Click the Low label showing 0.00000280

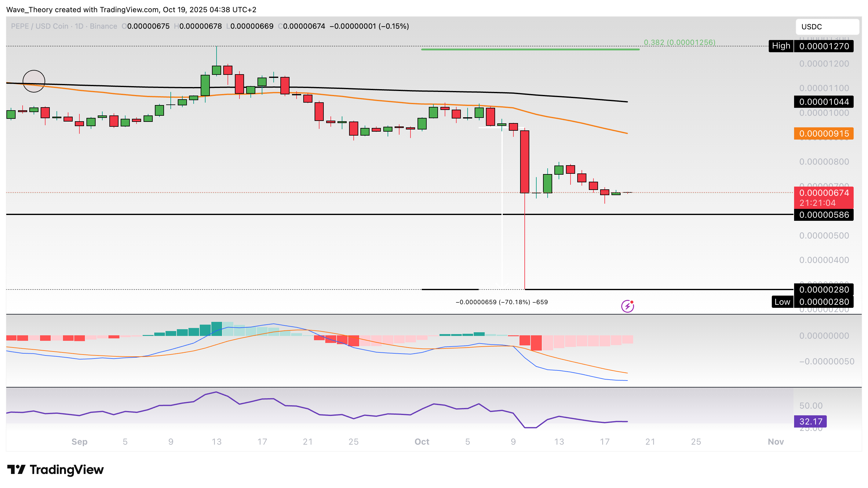point(824,302)
